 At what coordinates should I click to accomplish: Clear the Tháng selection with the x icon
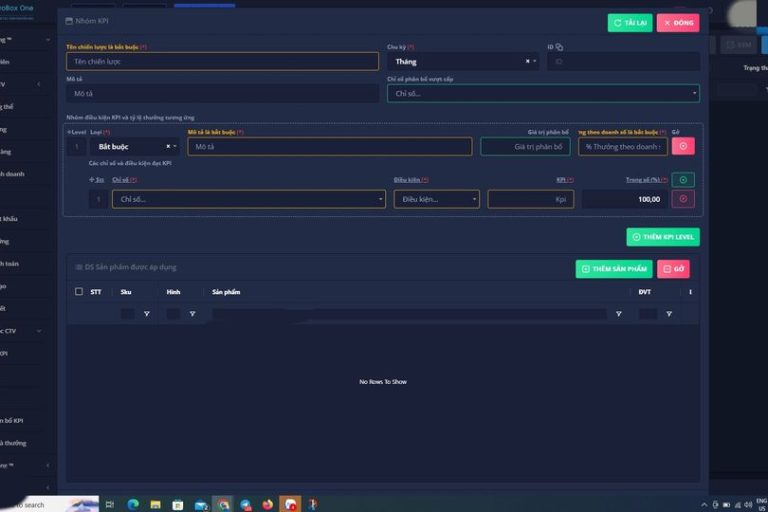coord(528,61)
